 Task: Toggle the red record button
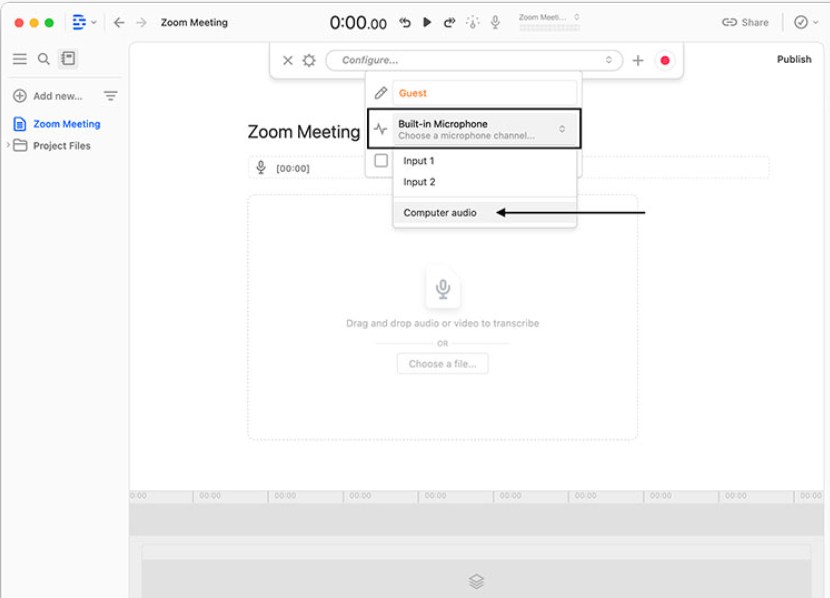pyautogui.click(x=665, y=60)
